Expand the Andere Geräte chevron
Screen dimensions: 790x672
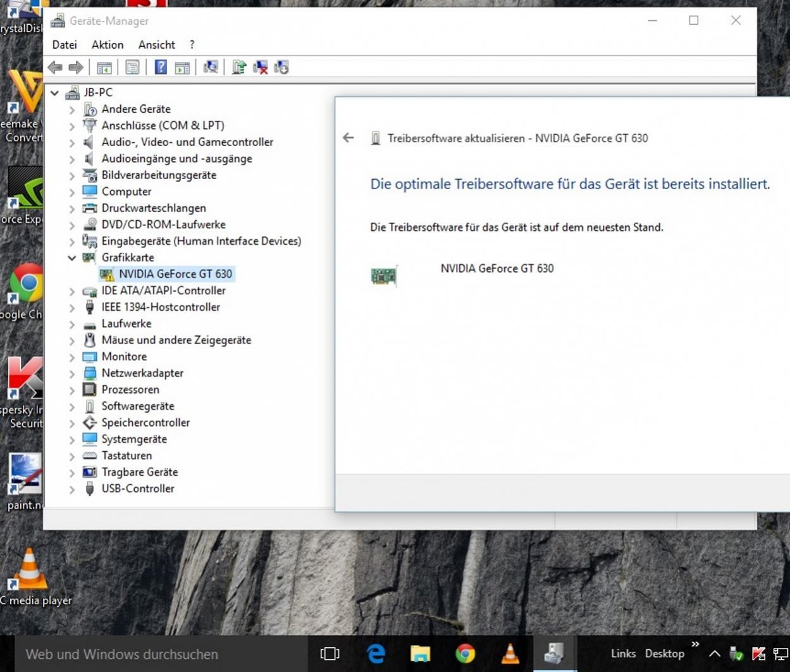point(72,109)
